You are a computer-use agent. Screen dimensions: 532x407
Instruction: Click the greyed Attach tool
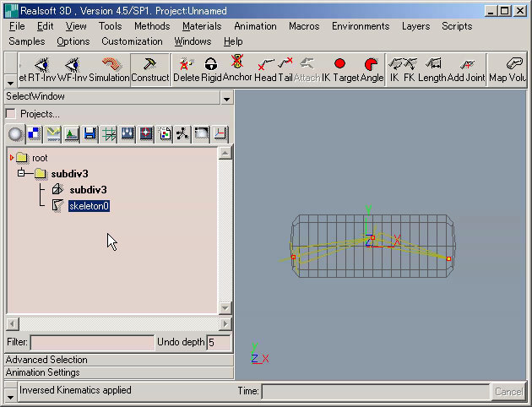(307, 69)
